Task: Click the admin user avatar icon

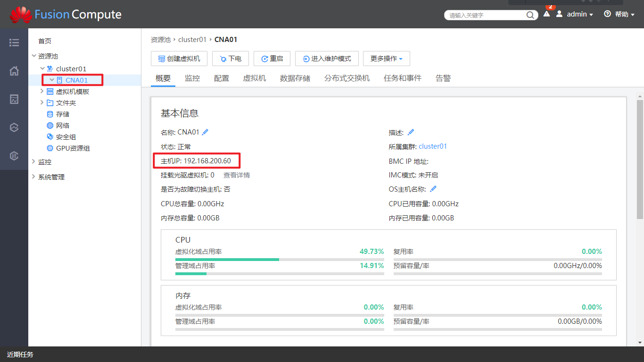Action: pos(559,14)
